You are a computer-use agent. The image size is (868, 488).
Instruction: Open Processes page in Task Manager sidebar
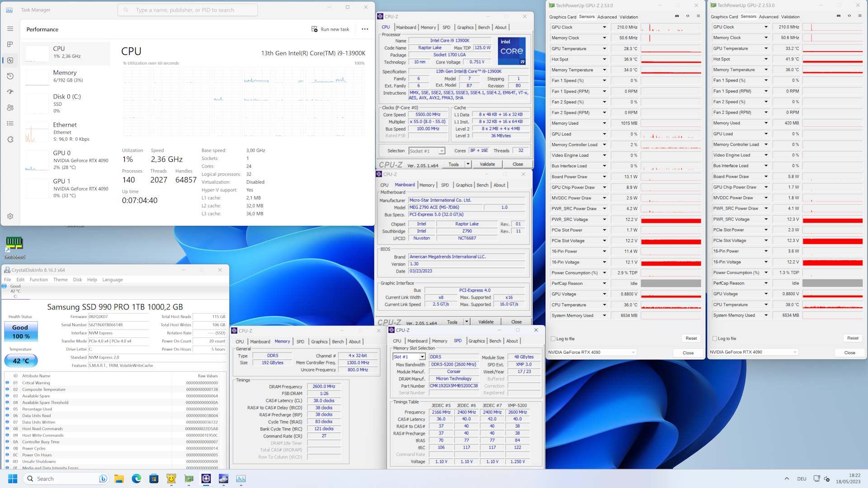click(10, 44)
